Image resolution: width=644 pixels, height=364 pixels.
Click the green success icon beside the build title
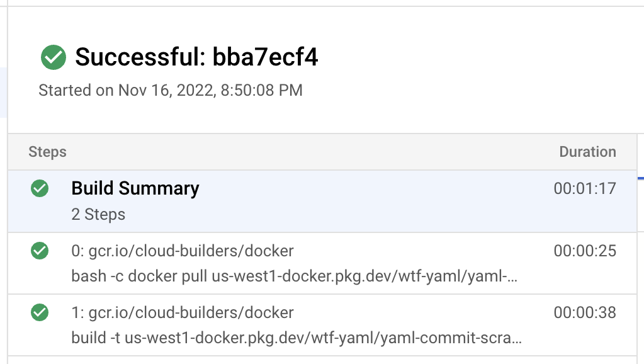(x=54, y=57)
